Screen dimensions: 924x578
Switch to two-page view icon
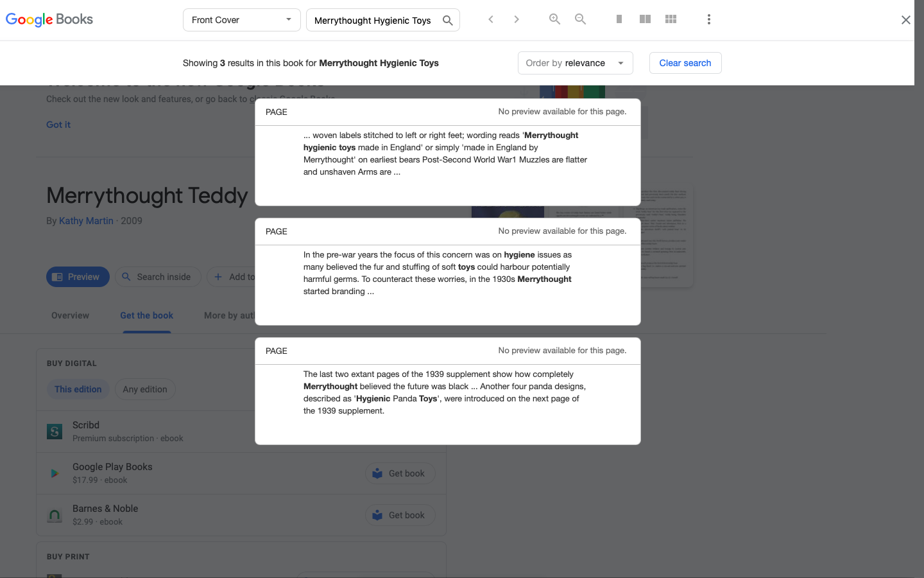coord(645,19)
